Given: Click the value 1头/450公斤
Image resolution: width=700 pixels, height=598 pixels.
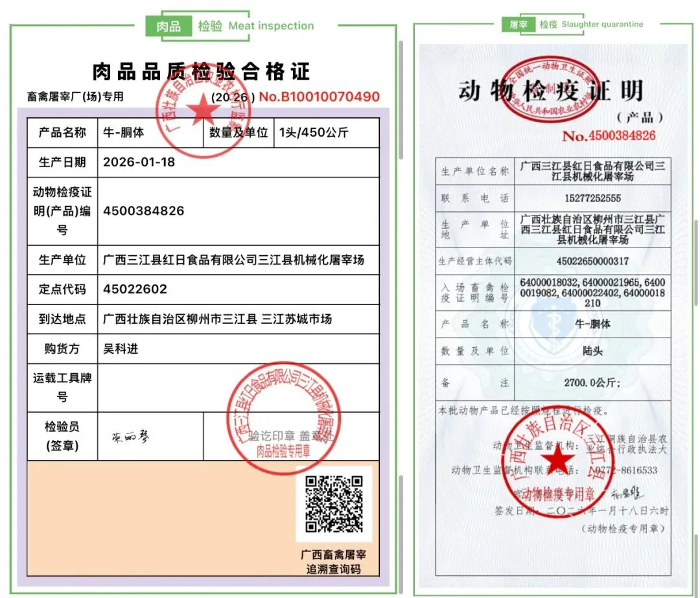Looking at the screenshot, I should 314,133.
